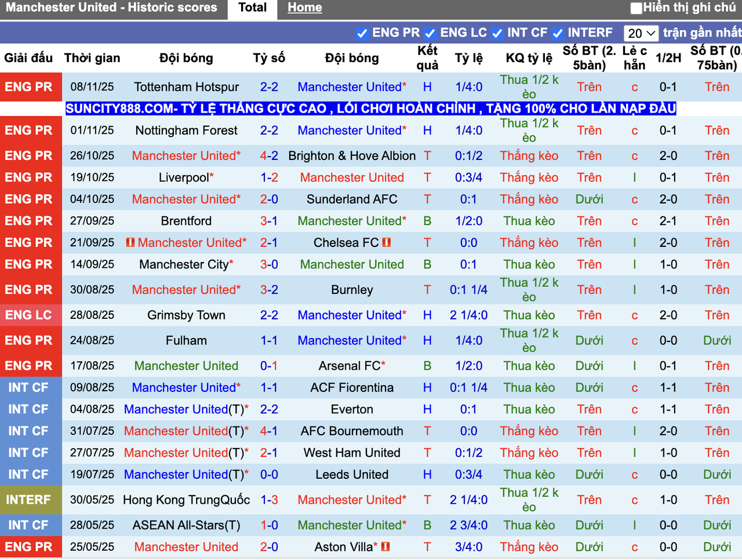Click the 2-2 score of Tottenham match
Viewport: 742px width, 560px height.
click(269, 87)
